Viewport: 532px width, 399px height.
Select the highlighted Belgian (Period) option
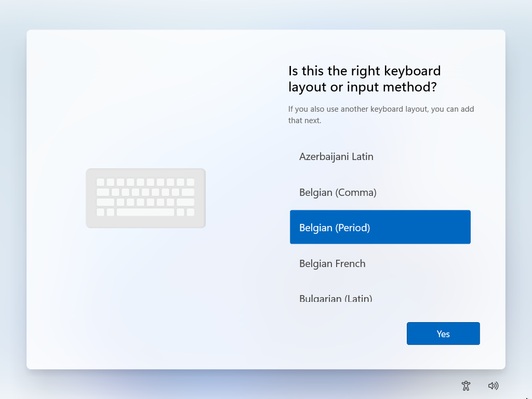(380, 227)
